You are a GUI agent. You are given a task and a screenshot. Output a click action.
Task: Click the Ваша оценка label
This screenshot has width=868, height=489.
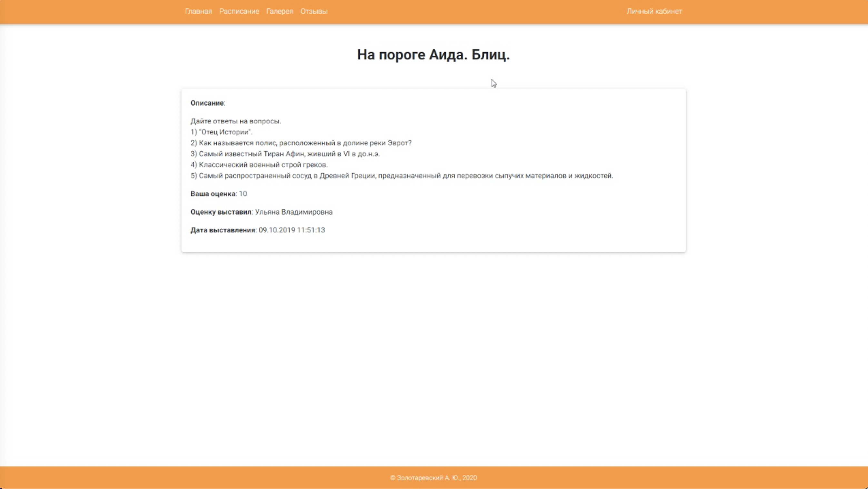(213, 194)
